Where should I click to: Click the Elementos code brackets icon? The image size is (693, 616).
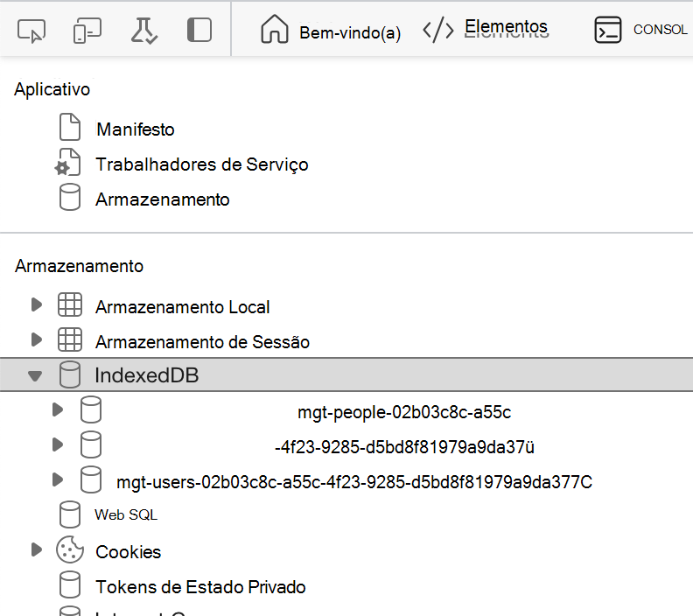point(438,31)
